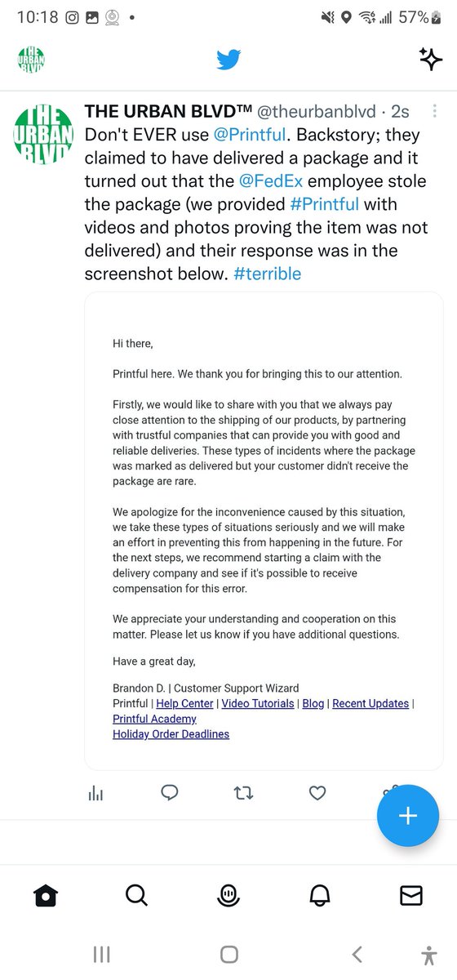Compose new tweet with plus button
This screenshot has width=457, height=980.
click(x=407, y=816)
